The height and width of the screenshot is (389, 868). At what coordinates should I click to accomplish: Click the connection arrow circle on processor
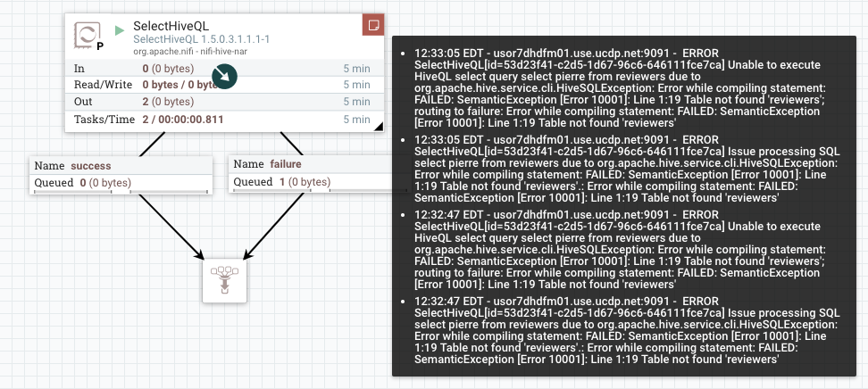coord(224,77)
